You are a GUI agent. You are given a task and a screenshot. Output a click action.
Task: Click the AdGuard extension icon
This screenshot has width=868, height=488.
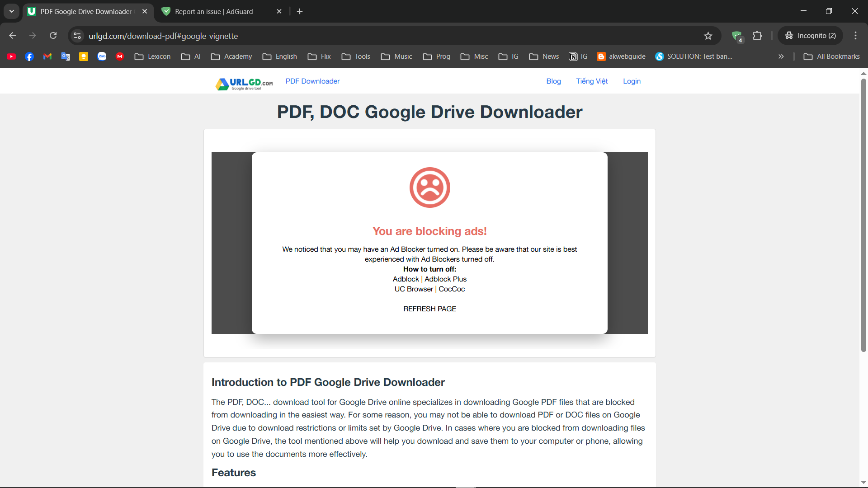point(737,36)
